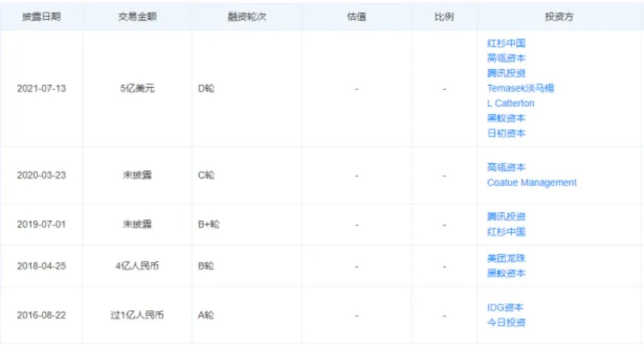Select the date cell 2019-07-01

(42, 224)
